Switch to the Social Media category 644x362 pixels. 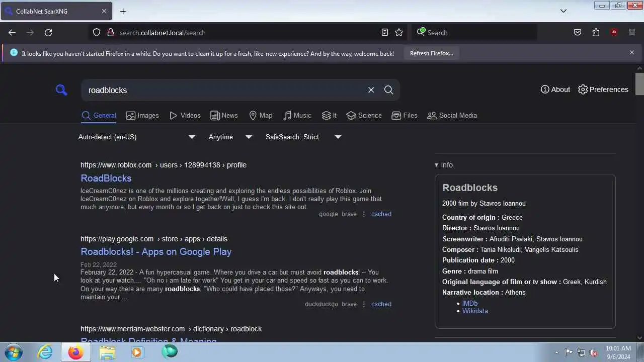pos(452,115)
